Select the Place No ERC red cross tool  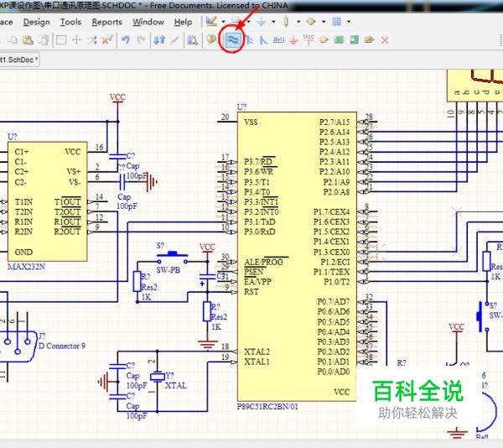click(x=385, y=40)
